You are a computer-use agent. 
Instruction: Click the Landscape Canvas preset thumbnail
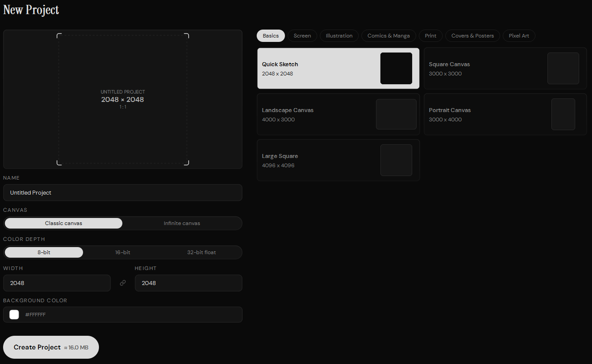[x=396, y=114]
